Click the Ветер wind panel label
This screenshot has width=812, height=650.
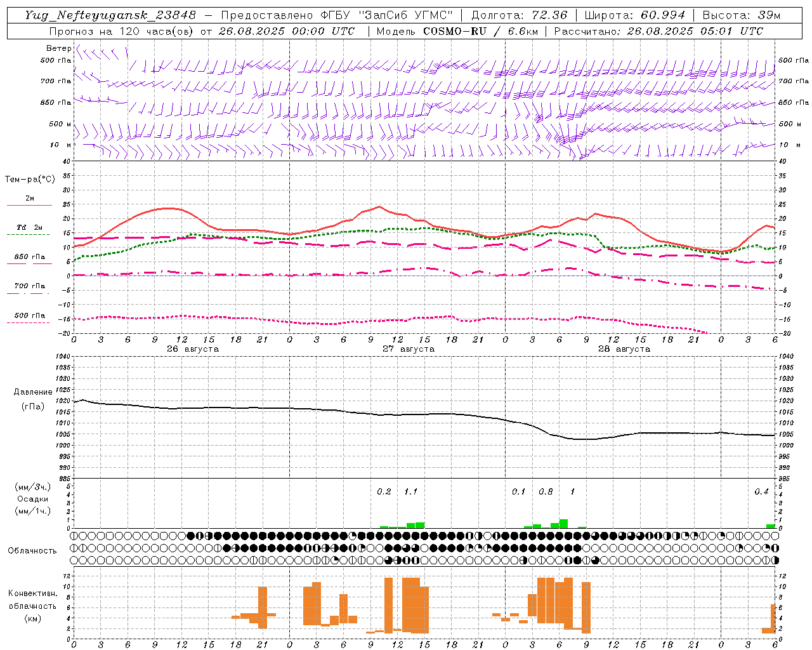coord(58,48)
